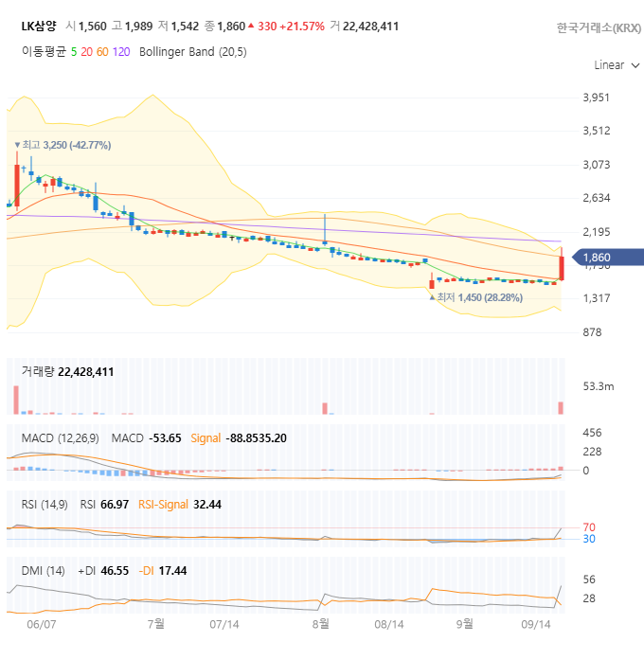Image resolution: width=644 pixels, height=660 pixels.
Task: Click the header volume 22,428,411
Action: point(370,27)
